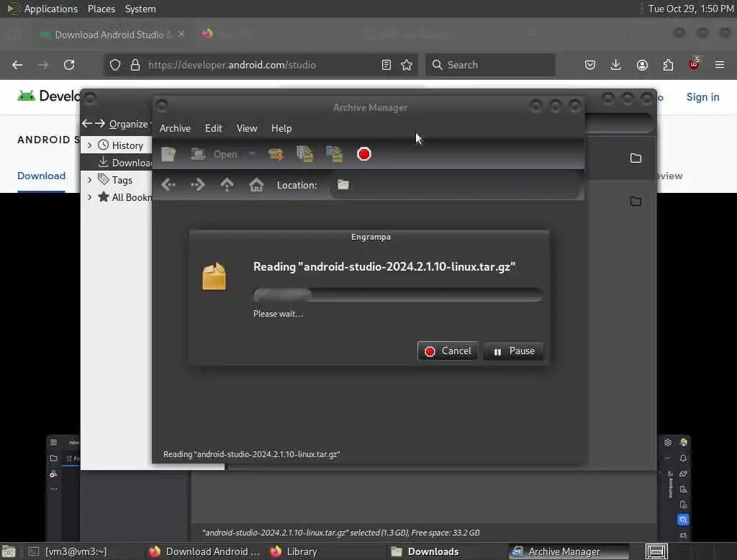Click Firefox back button
This screenshot has height=560, width=737.
point(17,65)
